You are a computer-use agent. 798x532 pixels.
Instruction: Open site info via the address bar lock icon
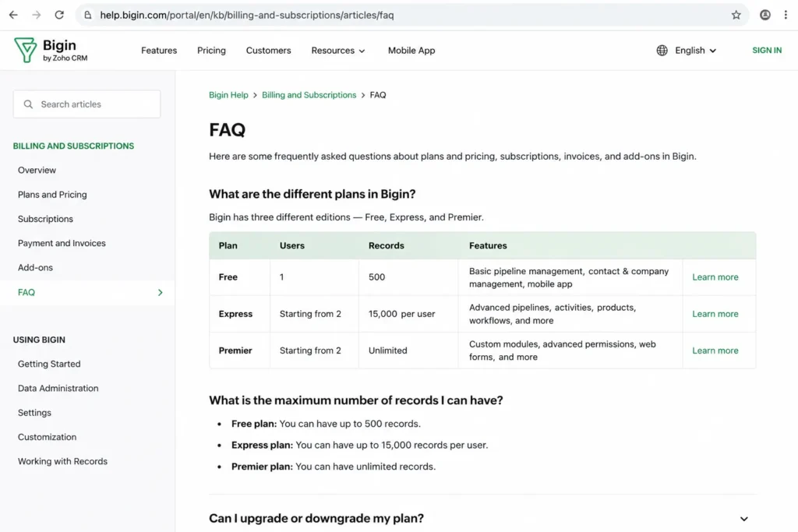click(88, 15)
